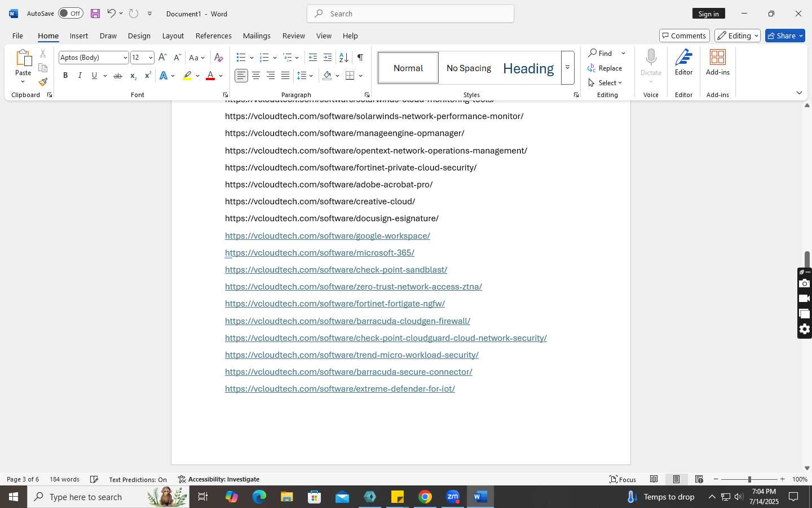Center-align the paragraph
812x508 pixels.
[256, 76]
